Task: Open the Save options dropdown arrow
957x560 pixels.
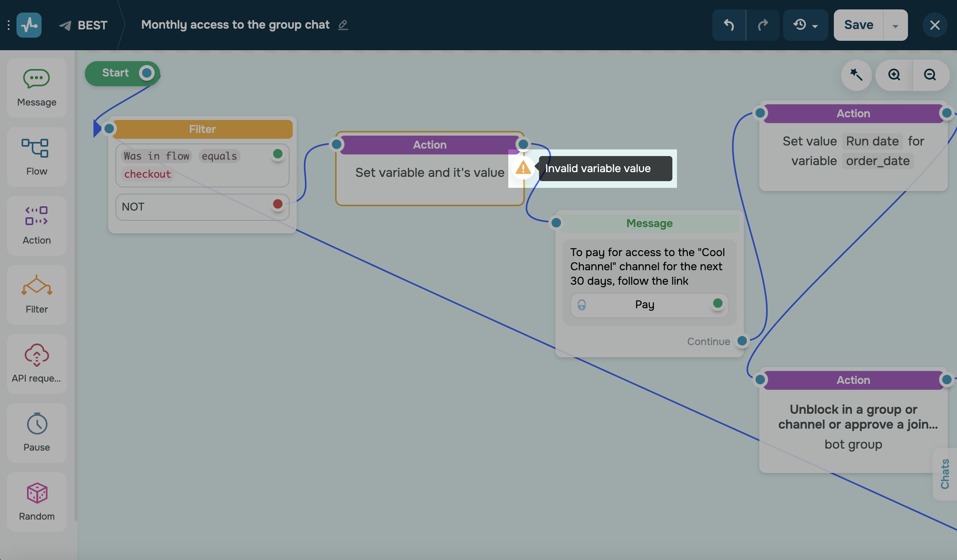Action: (x=895, y=25)
